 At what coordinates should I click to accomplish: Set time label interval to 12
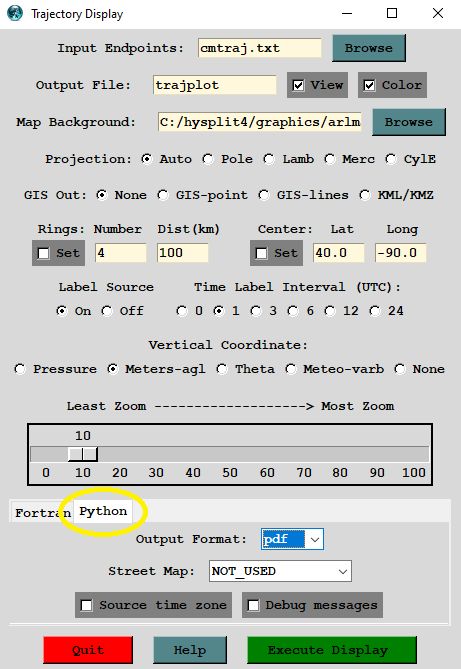click(x=330, y=311)
